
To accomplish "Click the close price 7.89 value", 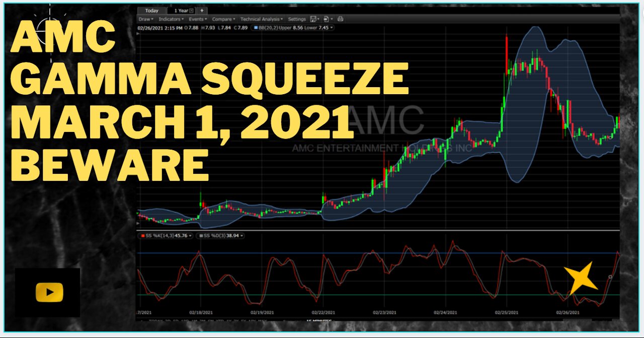I will pyautogui.click(x=242, y=28).
